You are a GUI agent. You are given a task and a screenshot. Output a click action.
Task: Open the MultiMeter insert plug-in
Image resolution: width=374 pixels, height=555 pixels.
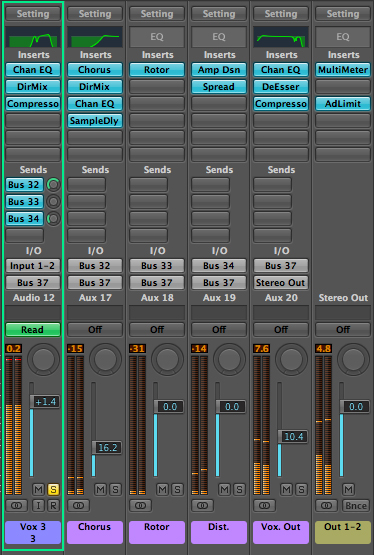(343, 70)
